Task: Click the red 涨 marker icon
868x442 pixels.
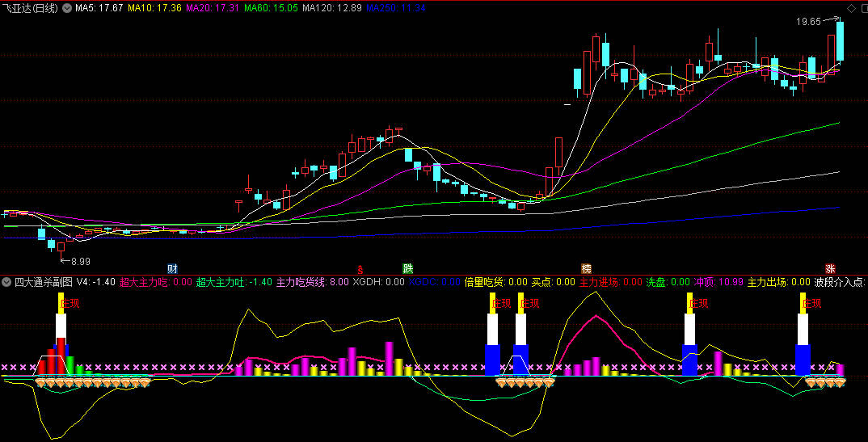Action: tap(830, 269)
